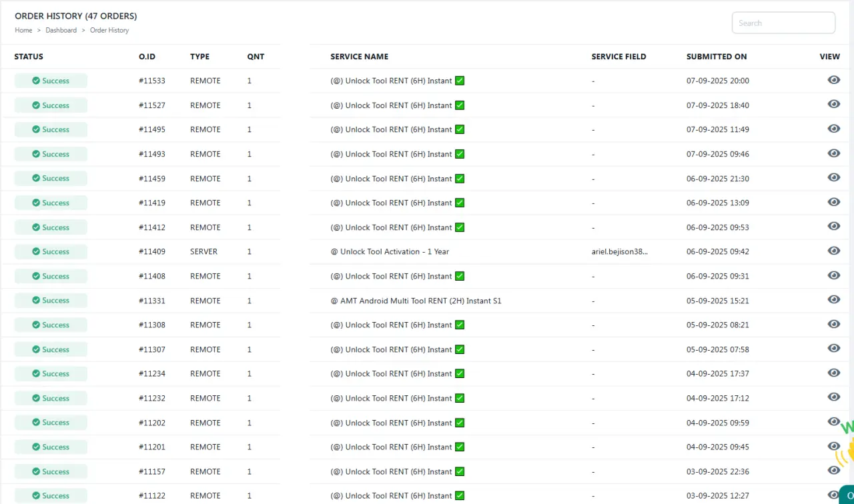Click the VIEW column header
The width and height of the screenshot is (854, 504).
coord(830,57)
